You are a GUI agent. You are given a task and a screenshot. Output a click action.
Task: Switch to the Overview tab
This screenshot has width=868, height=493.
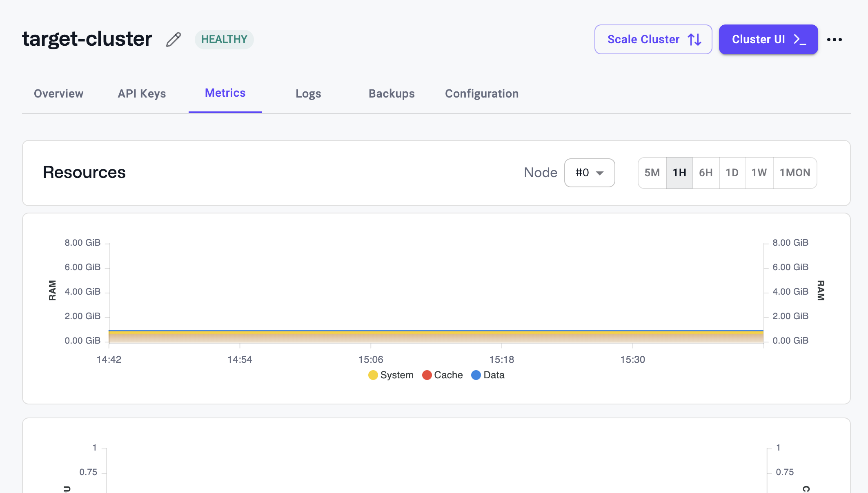pos(58,93)
